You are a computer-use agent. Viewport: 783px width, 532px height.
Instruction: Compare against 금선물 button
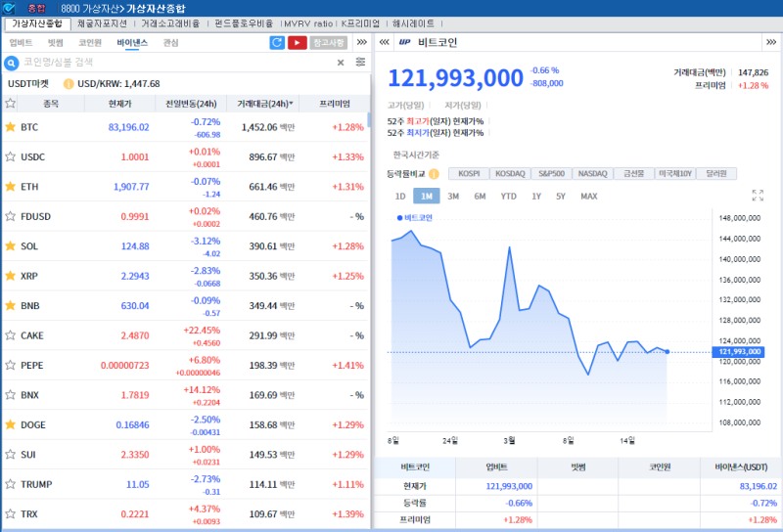633,173
